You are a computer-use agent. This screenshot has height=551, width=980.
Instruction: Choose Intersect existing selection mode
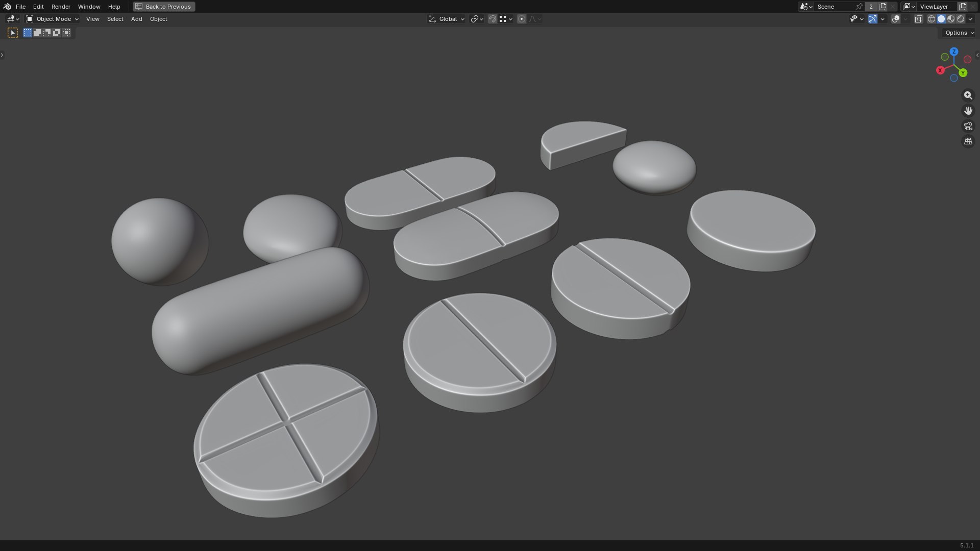click(x=66, y=33)
